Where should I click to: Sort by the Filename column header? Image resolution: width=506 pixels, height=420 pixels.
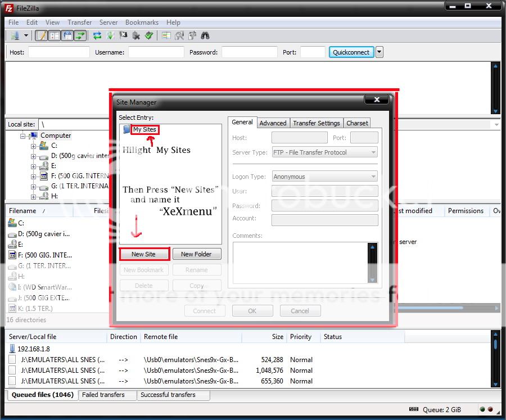pyautogui.click(x=39, y=211)
